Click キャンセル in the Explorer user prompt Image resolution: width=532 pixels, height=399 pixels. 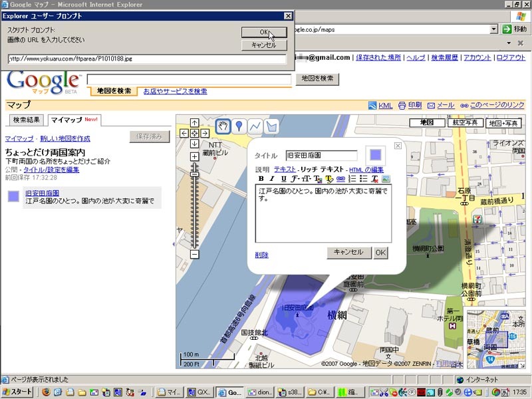[x=264, y=45]
